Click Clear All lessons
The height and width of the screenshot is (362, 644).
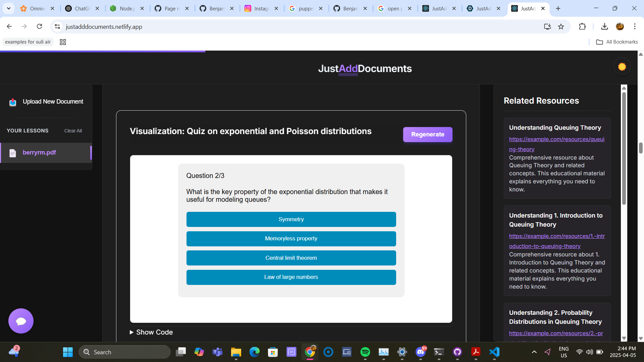point(73,131)
